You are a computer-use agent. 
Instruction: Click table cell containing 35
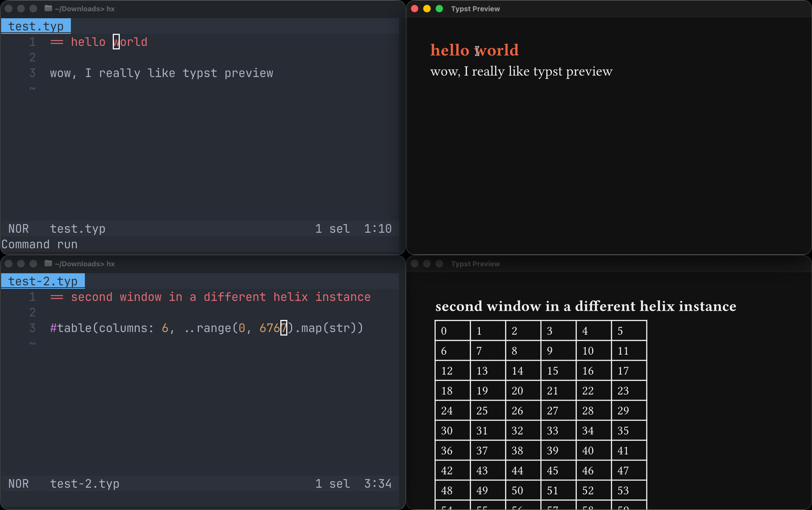point(629,430)
